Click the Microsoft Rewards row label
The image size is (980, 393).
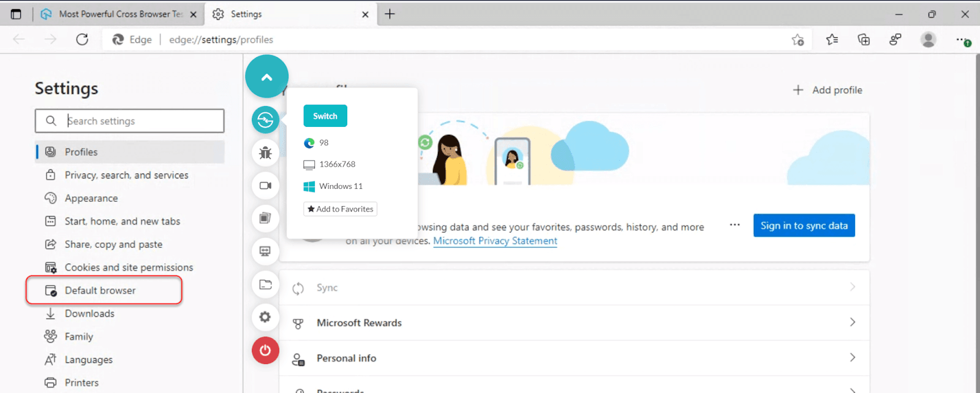pyautogui.click(x=359, y=322)
